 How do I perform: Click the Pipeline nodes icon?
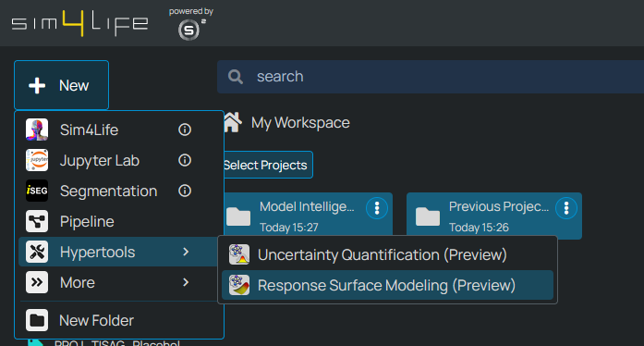click(37, 221)
